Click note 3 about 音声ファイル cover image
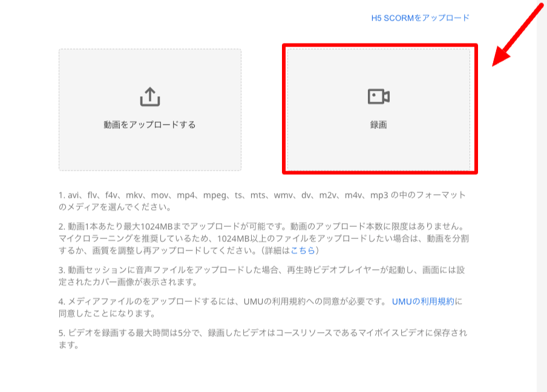 (x=261, y=276)
